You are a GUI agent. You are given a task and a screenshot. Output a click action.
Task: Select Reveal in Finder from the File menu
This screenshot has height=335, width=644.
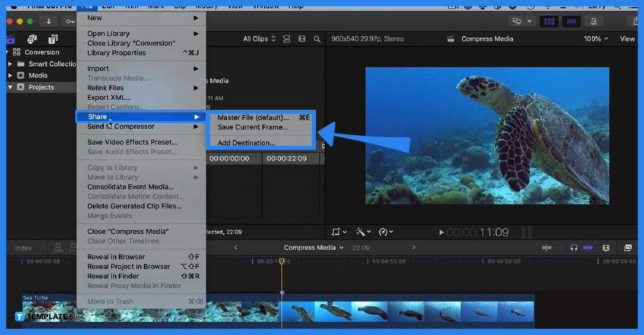click(x=113, y=276)
